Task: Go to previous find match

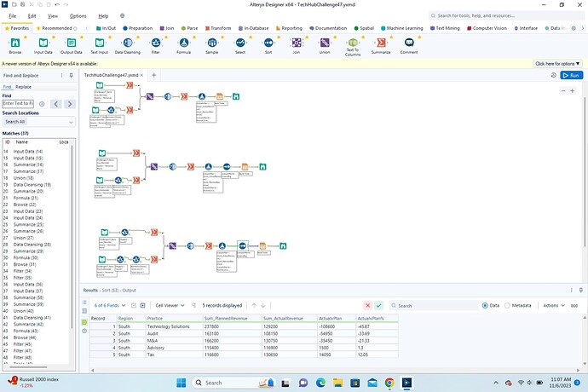Action: click(x=56, y=104)
